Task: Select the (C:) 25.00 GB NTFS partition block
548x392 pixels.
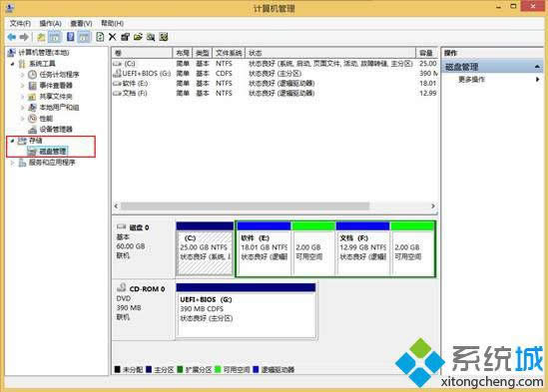Action: 205,248
